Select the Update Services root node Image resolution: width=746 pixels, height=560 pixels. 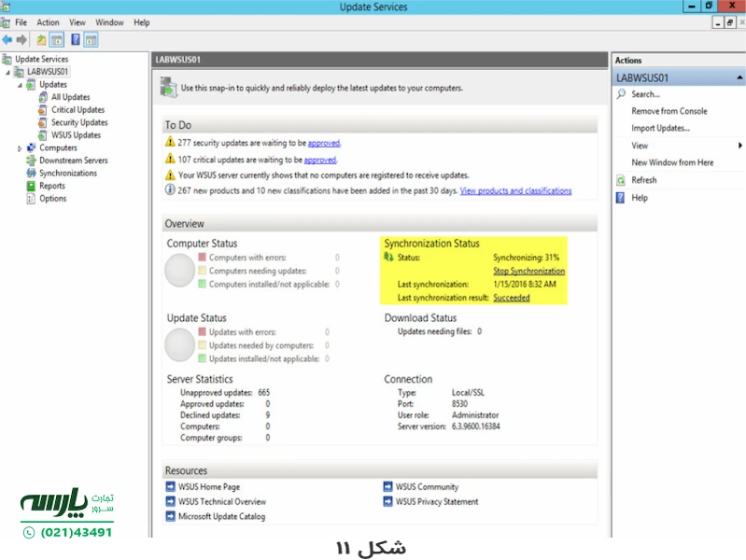click(41, 59)
